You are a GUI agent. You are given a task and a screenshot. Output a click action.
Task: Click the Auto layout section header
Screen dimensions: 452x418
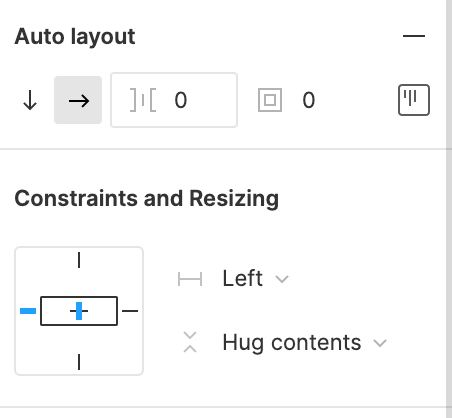75,37
